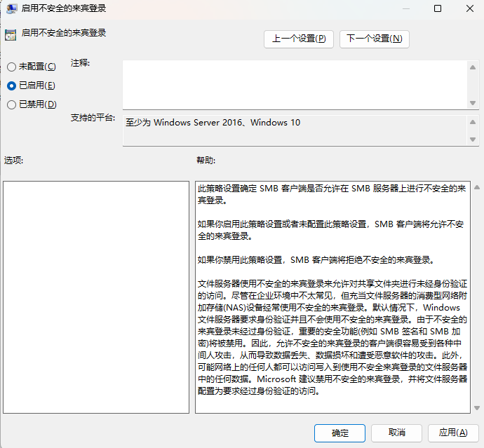Go to 上一个设置(P) previous setting
This screenshot has height=448, width=484.
pos(299,39)
